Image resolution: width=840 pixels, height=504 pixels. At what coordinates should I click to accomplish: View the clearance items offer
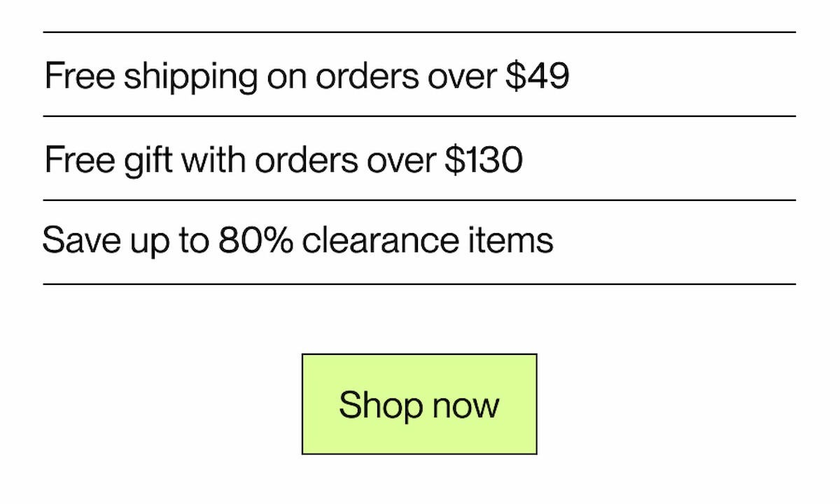(x=298, y=239)
